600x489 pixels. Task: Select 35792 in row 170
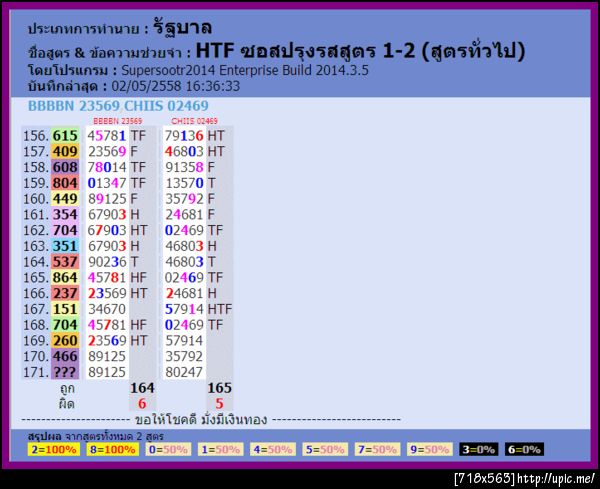184,356
